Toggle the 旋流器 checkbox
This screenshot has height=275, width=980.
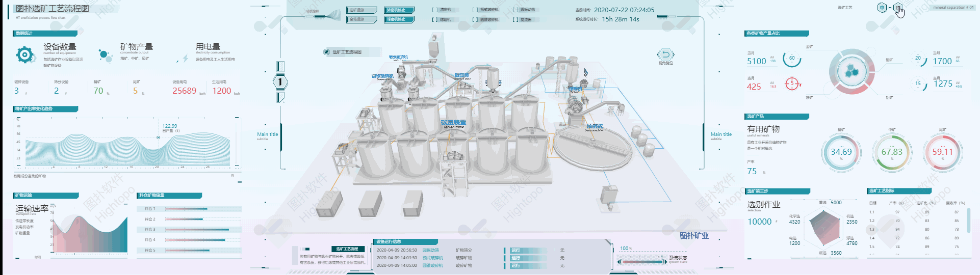pyautogui.click(x=515, y=20)
